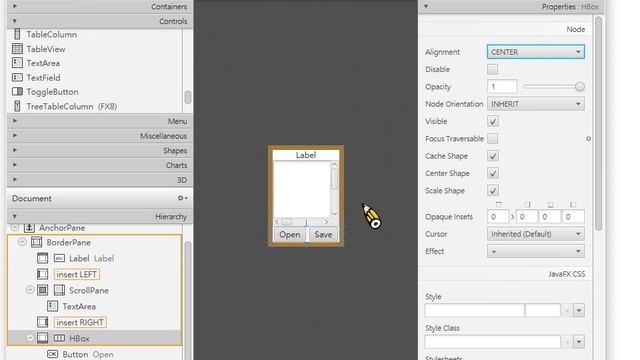Click the top-position icon beside Label row
This screenshot has height=360, width=640.
click(42, 258)
